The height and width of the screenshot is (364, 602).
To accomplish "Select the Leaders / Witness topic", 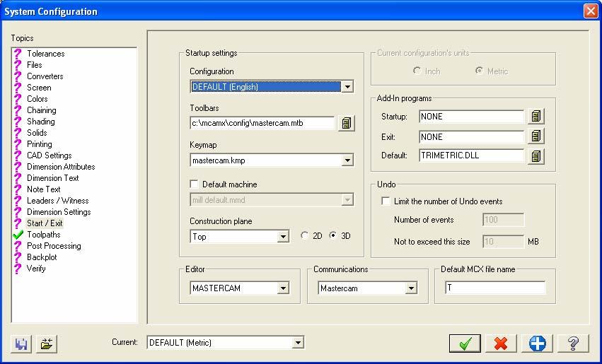I will 57,201.
